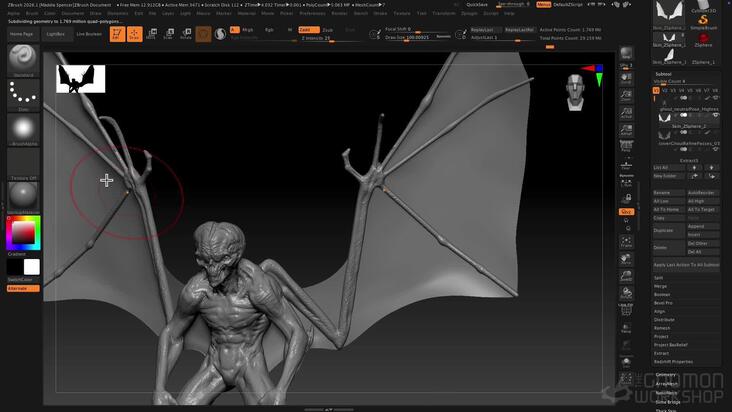Click the Home Page button

tap(22, 34)
